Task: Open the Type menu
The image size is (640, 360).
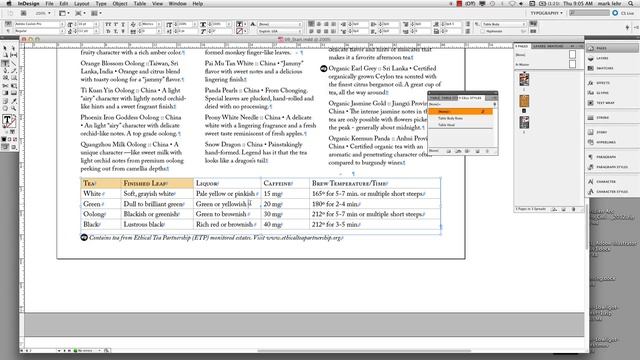Action: 101,3
